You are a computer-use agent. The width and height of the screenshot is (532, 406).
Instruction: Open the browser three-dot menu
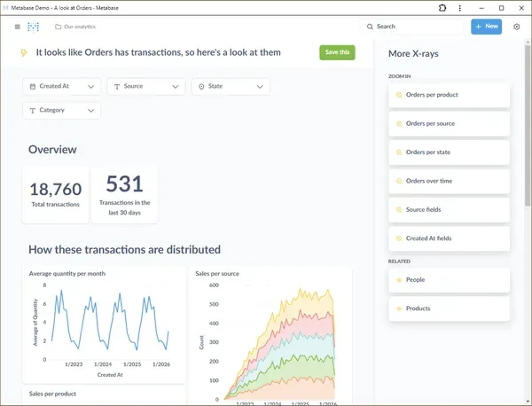pyautogui.click(x=459, y=8)
